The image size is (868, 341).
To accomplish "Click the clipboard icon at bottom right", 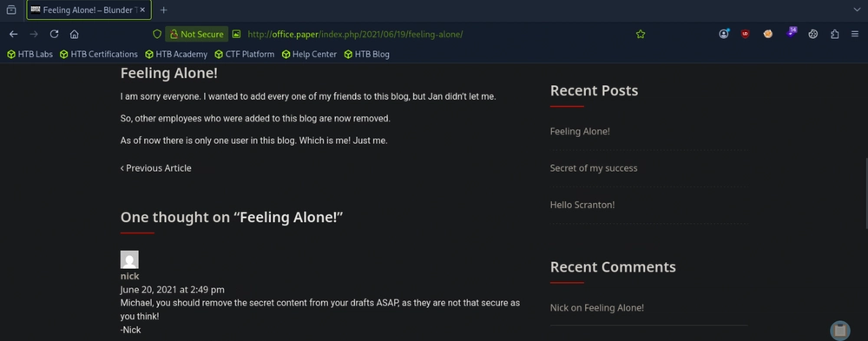I will (839, 330).
